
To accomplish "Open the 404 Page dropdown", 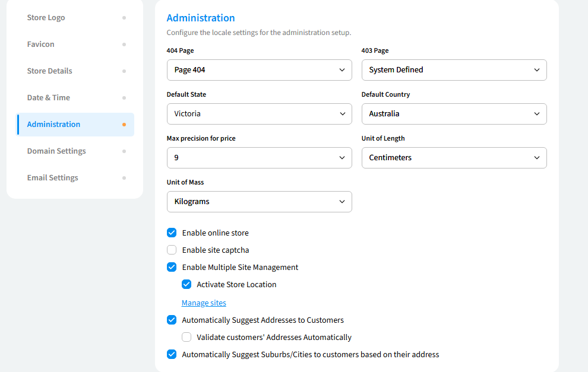I will tap(259, 70).
